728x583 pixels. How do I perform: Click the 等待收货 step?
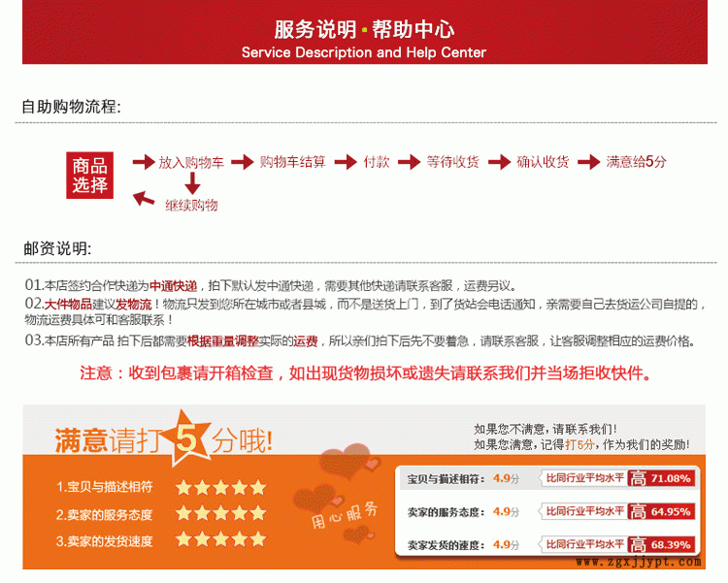(452, 162)
